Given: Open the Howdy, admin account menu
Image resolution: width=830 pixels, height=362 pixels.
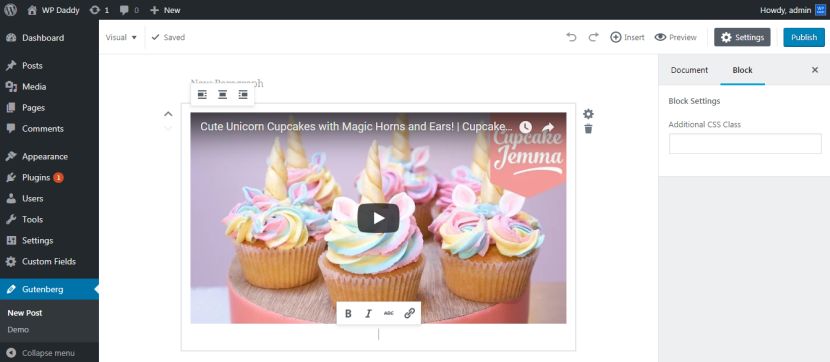Looking at the screenshot, I should [x=792, y=10].
